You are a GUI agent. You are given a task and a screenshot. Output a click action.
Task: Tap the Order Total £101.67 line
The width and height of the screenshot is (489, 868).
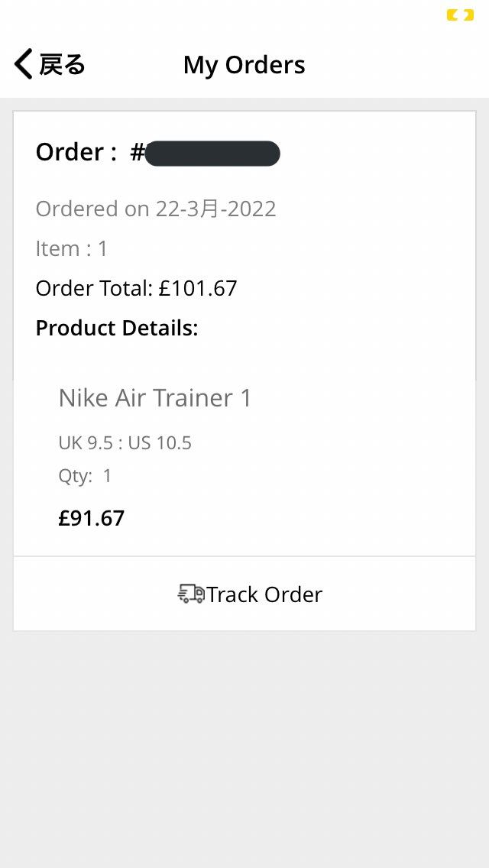coord(136,288)
